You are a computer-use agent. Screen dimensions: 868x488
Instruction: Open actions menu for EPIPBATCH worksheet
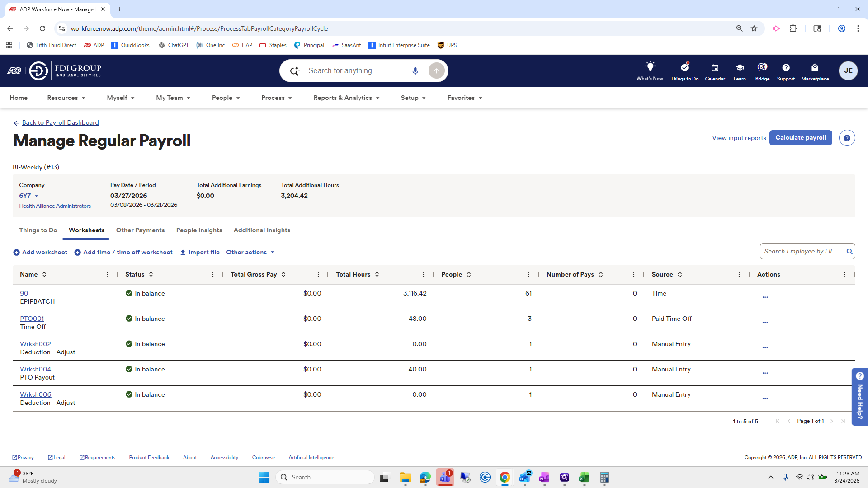click(x=765, y=297)
